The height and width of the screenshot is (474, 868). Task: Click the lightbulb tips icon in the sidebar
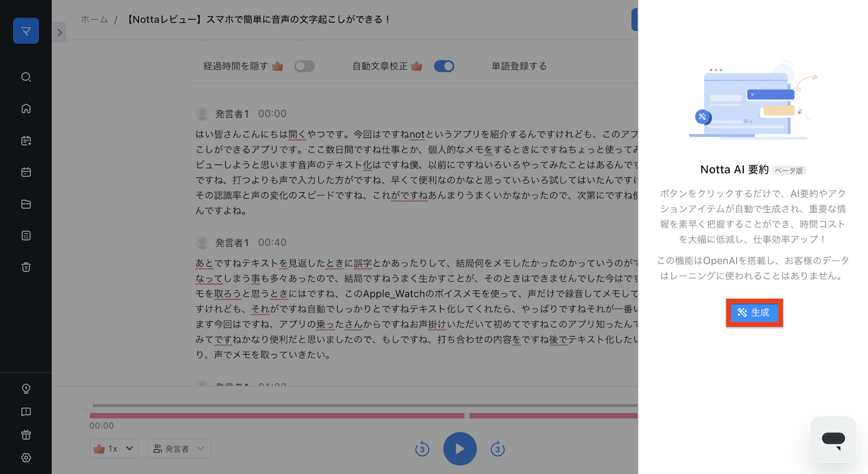pyautogui.click(x=26, y=389)
